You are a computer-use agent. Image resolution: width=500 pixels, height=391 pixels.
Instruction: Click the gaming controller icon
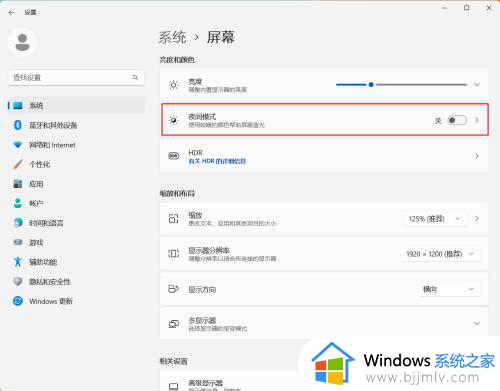(18, 242)
